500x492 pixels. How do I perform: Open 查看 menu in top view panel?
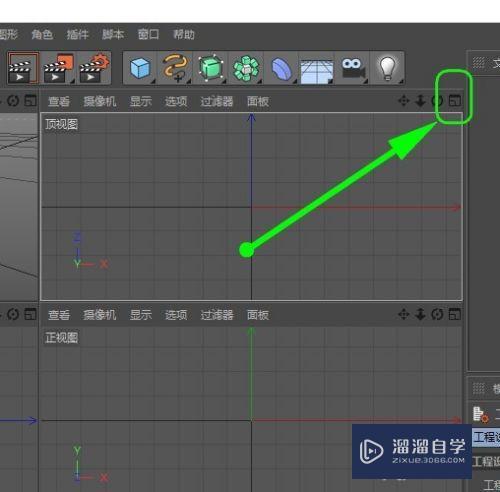(59, 101)
